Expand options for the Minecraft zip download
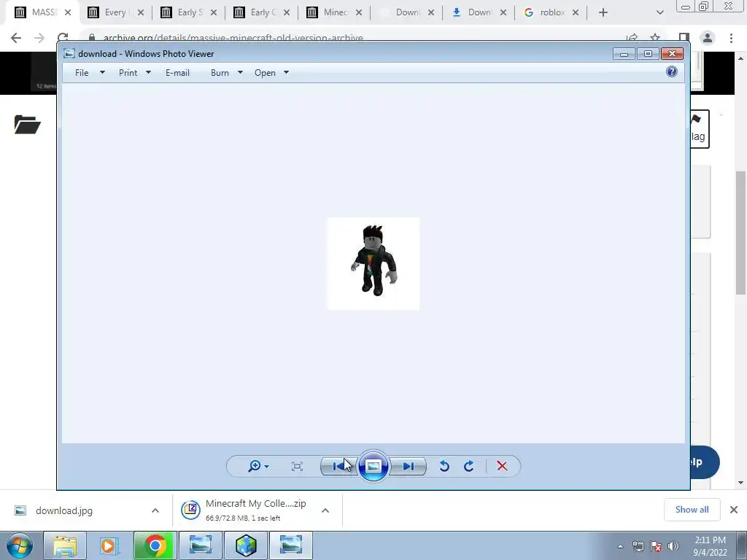Viewport: 747px width, 560px height. click(325, 510)
